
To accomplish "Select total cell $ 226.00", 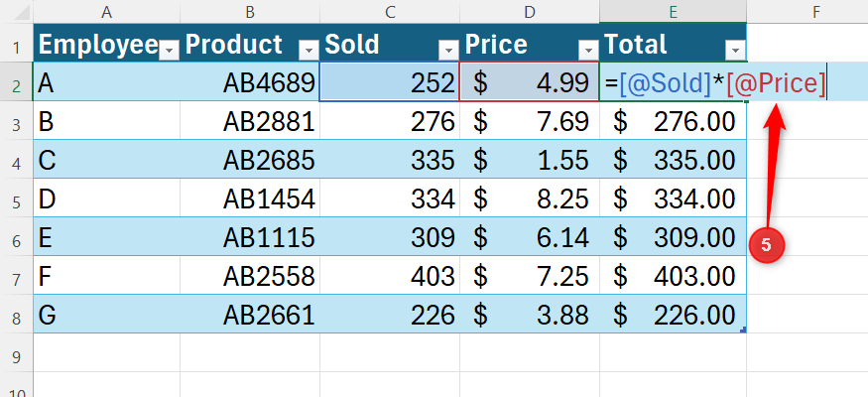I will pos(674,314).
